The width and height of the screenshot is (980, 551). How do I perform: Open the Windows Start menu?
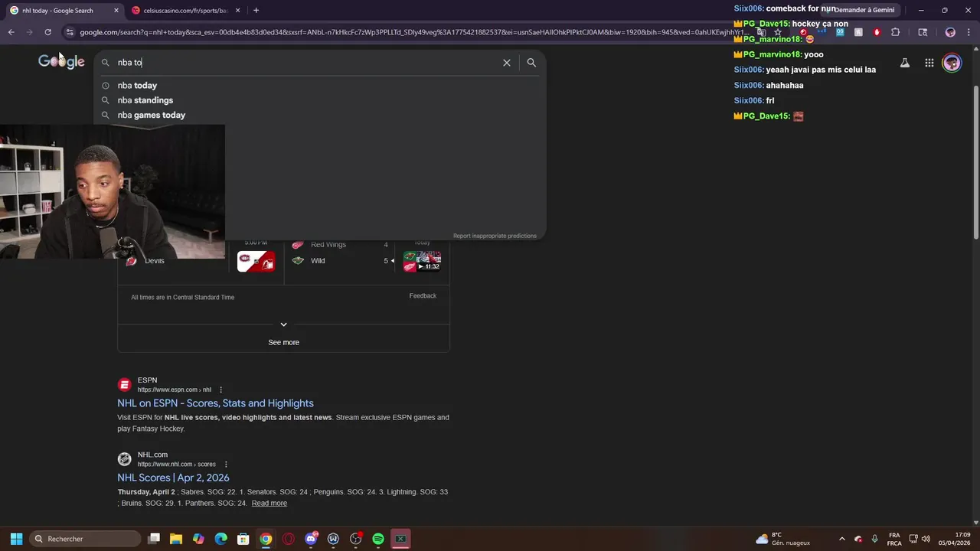tap(16, 539)
